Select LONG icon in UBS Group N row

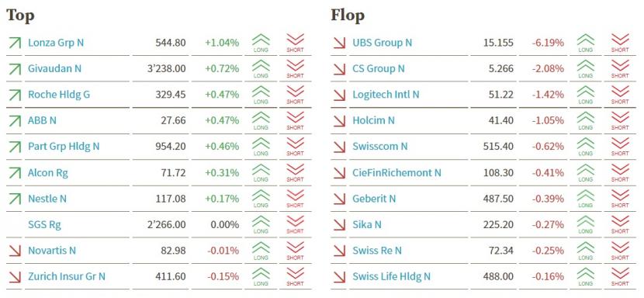[x=586, y=43]
